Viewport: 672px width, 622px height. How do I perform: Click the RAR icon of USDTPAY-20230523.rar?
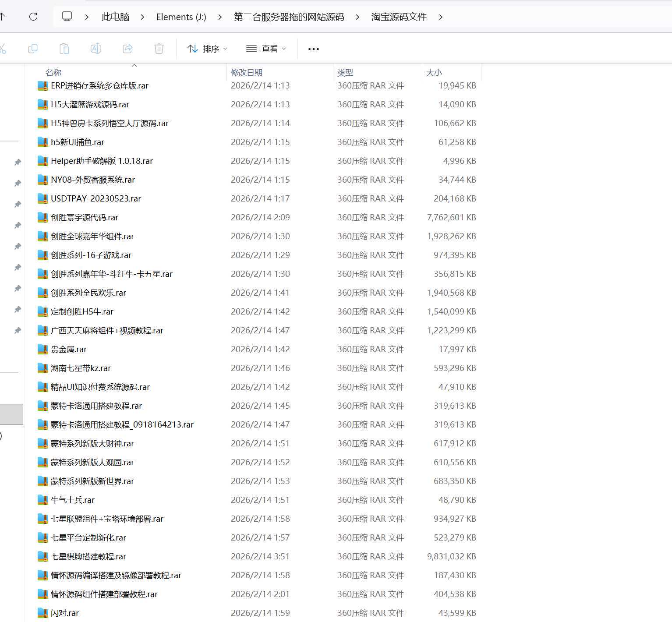[42, 198]
